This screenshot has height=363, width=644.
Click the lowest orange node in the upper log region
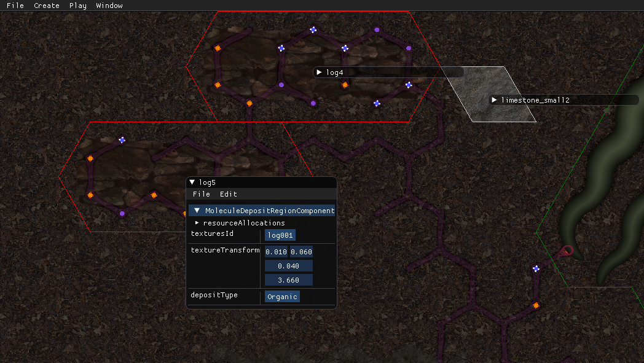tap(249, 103)
